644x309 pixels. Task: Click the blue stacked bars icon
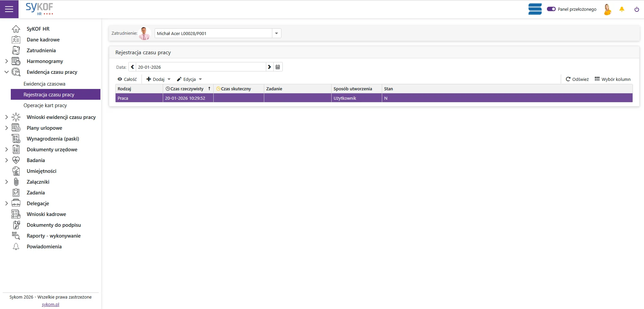[535, 9]
